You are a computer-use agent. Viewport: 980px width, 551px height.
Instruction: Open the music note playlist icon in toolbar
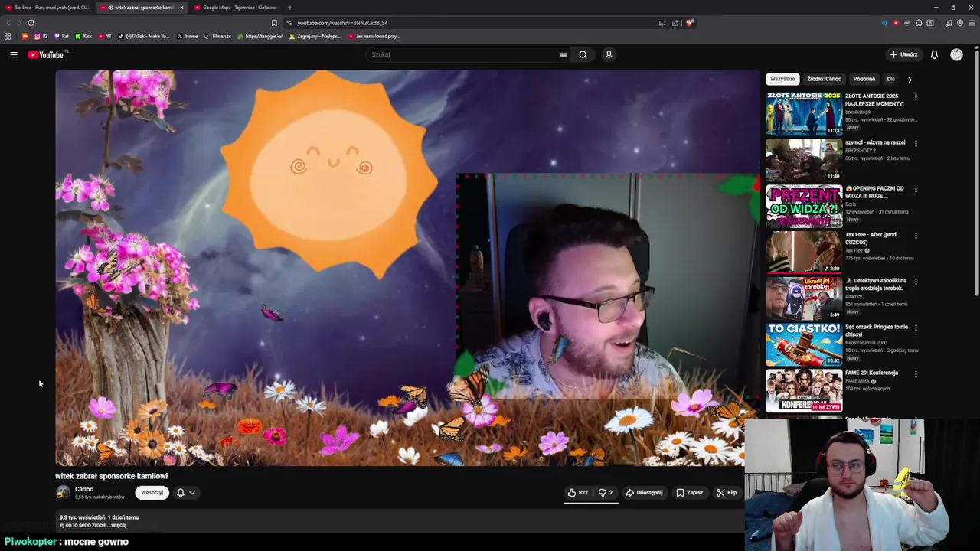tap(949, 23)
